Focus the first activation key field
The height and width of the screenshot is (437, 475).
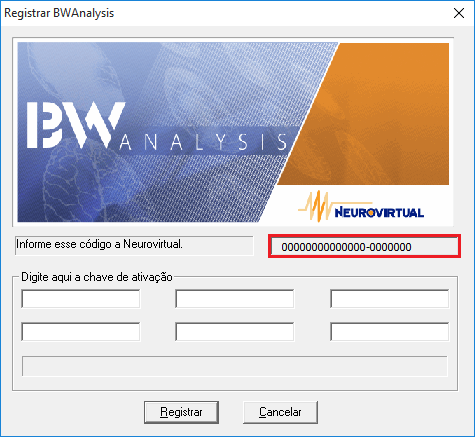81,299
